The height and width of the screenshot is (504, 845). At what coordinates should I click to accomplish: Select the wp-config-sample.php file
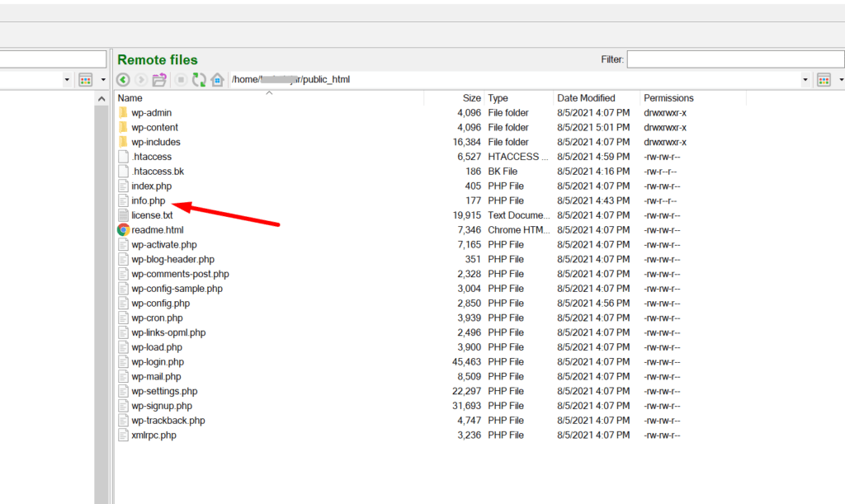177,289
